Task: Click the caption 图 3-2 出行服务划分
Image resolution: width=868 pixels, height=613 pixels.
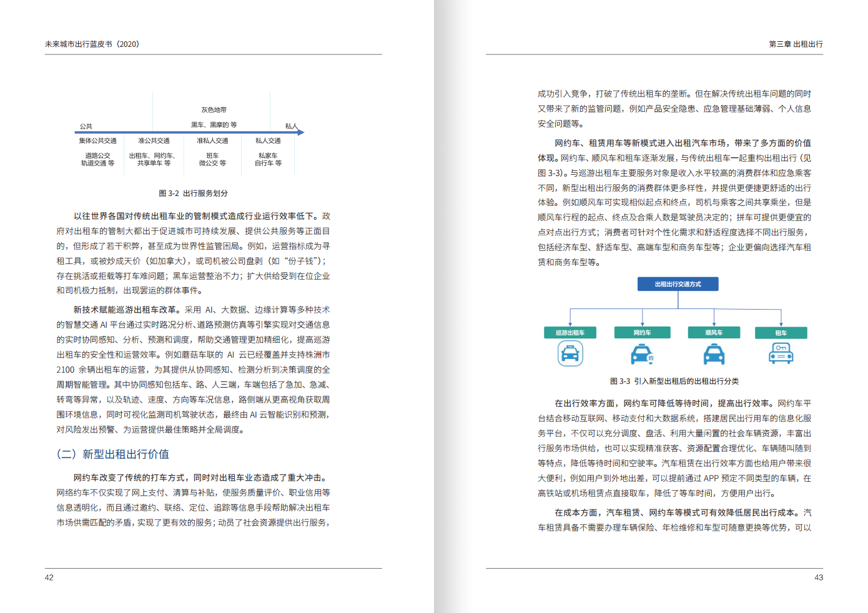Action: click(x=193, y=194)
